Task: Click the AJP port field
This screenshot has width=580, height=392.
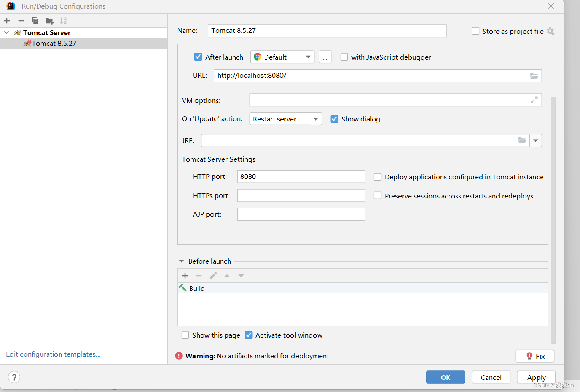Action: click(x=301, y=214)
